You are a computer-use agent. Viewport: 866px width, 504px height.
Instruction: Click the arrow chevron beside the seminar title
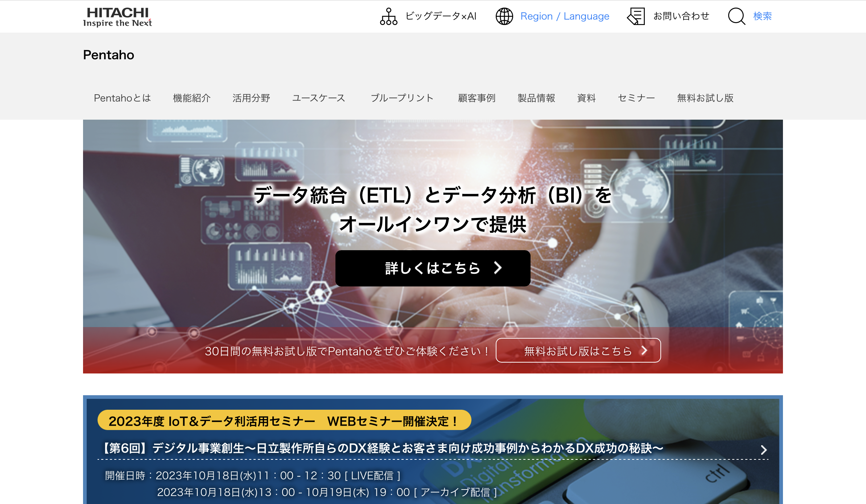[x=763, y=450]
